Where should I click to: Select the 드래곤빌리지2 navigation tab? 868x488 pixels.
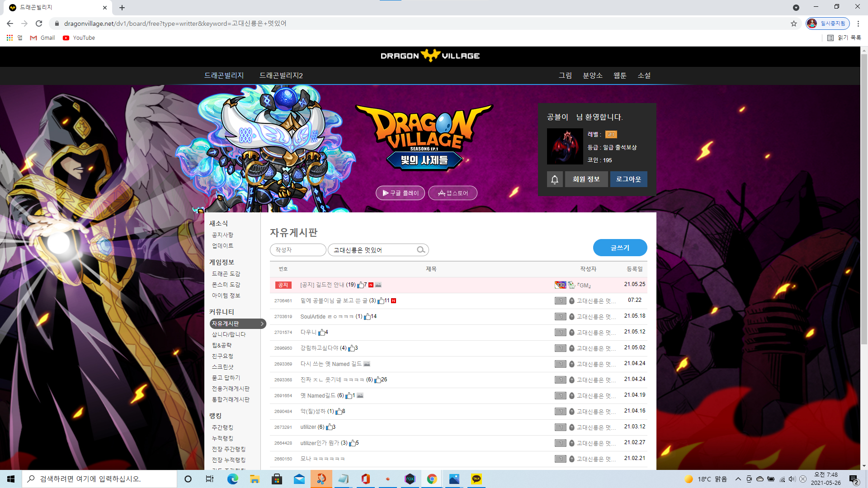tap(281, 75)
